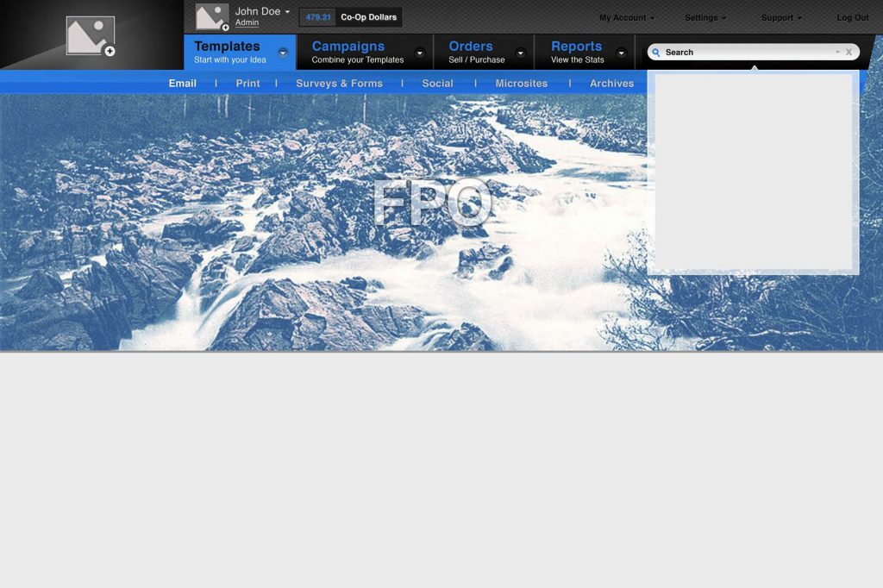The width and height of the screenshot is (883, 588).
Task: Click the Admin link under username
Action: (x=247, y=23)
